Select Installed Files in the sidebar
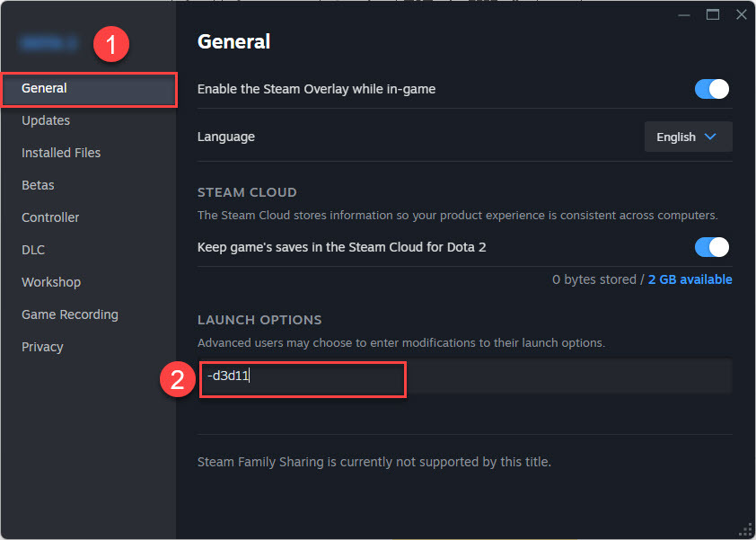The height and width of the screenshot is (540, 756). 60,152
